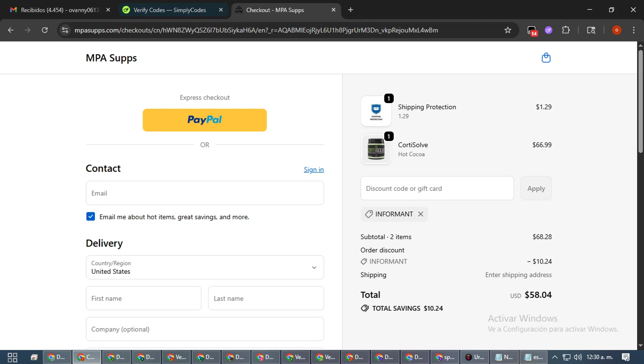The height and width of the screenshot is (364, 644).
Task: Click the Hot Cocoa flavor text
Action: click(411, 154)
